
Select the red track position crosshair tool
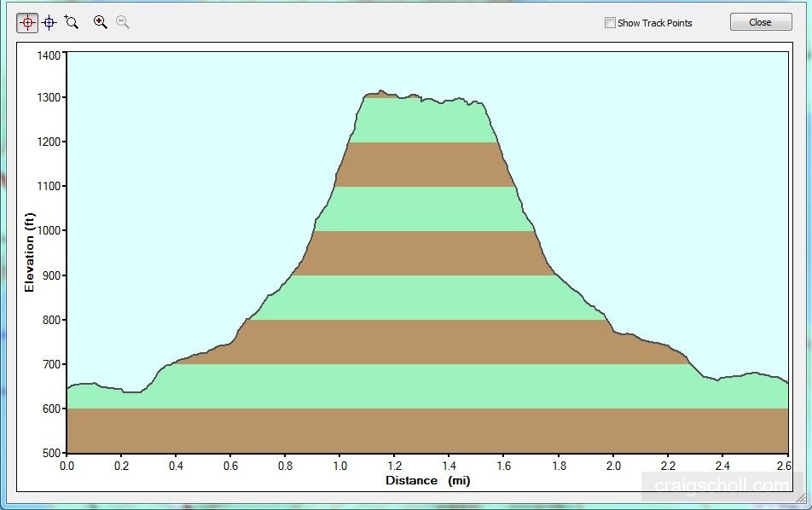tap(26, 21)
